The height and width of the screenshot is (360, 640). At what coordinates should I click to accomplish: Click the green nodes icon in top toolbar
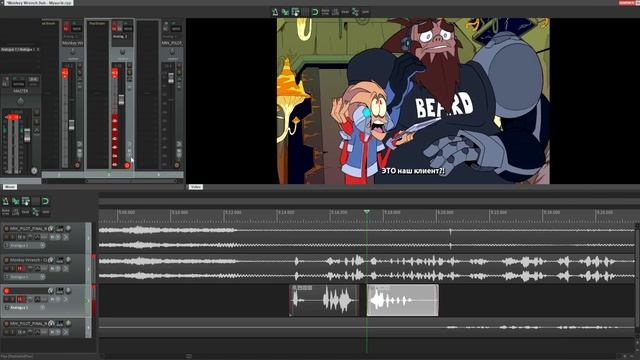tap(355, 12)
